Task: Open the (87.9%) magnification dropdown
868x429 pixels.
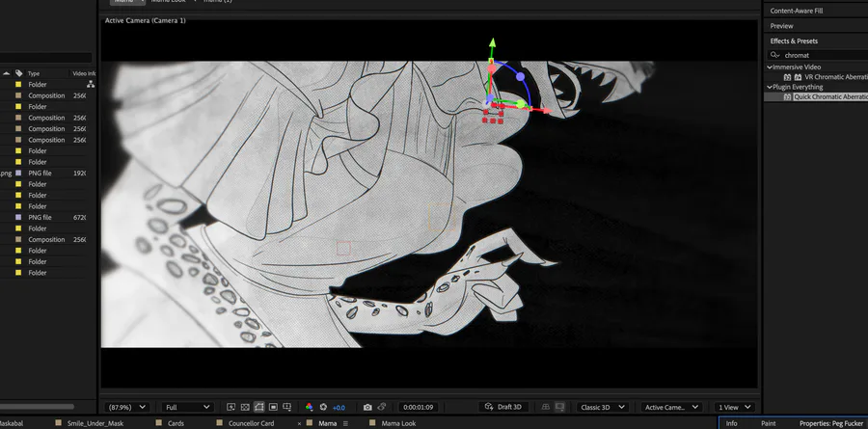Action: tap(126, 407)
